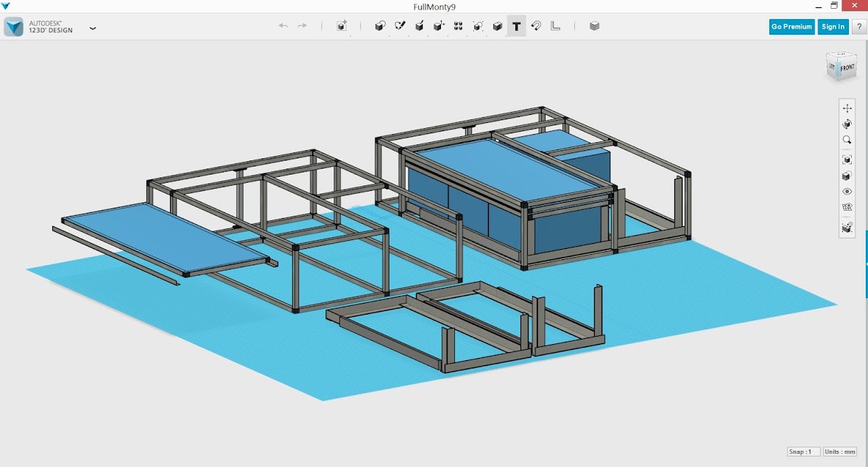Open the Material tool
The width and height of the screenshot is (868, 467).
594,27
